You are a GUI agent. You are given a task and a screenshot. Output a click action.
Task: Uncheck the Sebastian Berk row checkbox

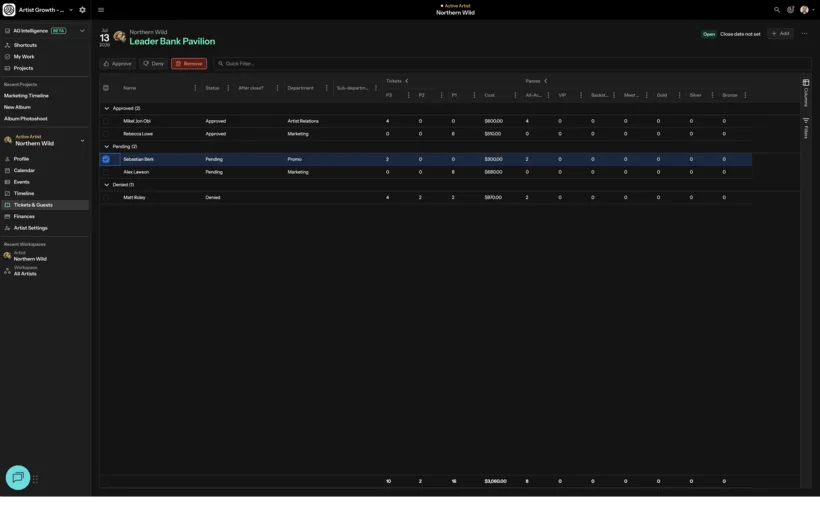pyautogui.click(x=106, y=159)
